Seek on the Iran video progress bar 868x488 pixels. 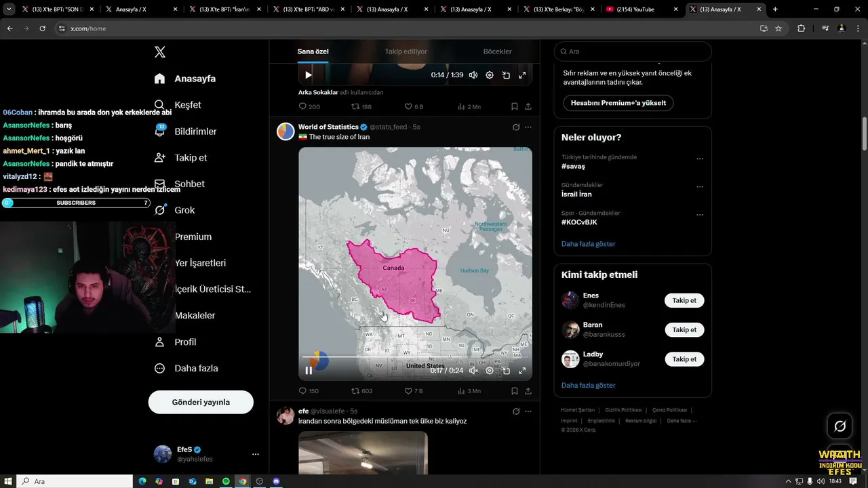pos(415,357)
